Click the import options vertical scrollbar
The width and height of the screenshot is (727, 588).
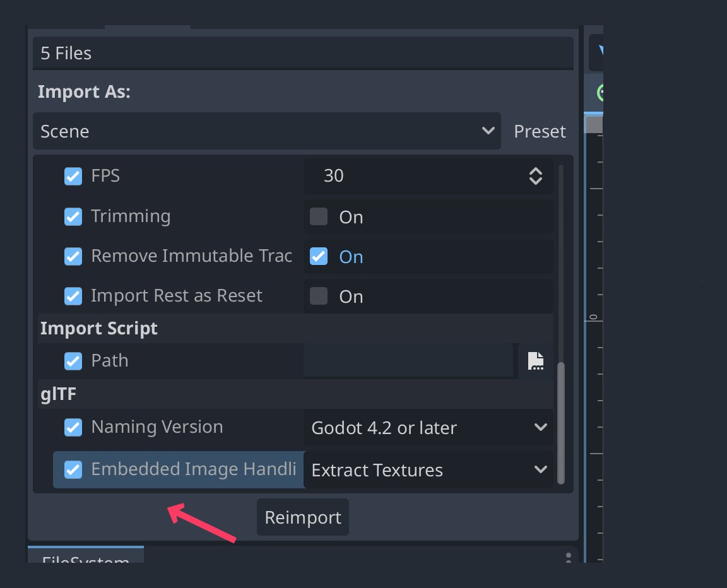click(561, 423)
